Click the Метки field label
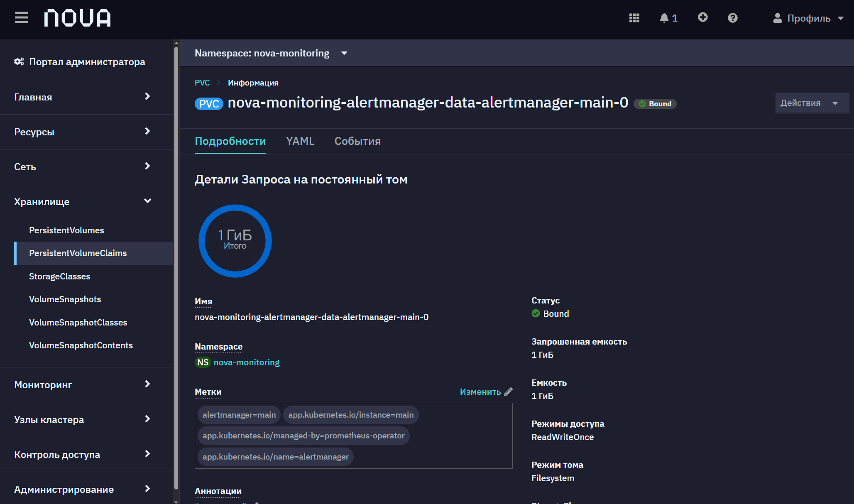 point(208,391)
